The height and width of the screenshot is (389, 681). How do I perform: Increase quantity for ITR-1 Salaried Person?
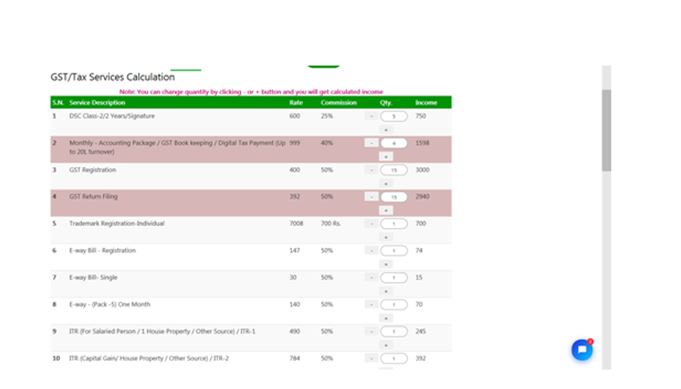tap(386, 345)
